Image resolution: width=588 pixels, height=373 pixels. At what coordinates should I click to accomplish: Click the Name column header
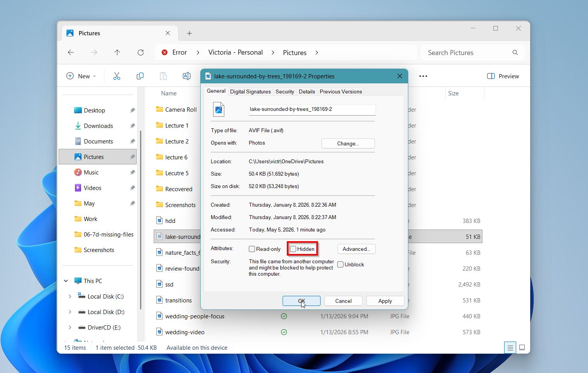point(169,93)
